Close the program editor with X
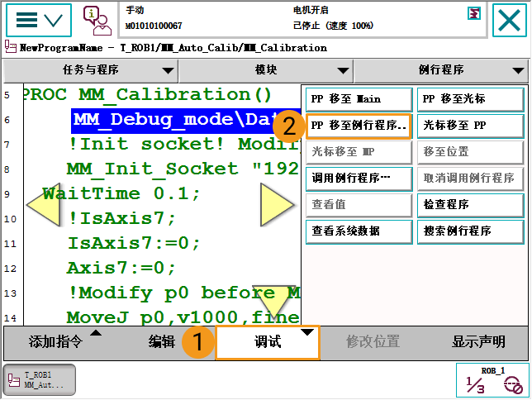 coord(509,21)
